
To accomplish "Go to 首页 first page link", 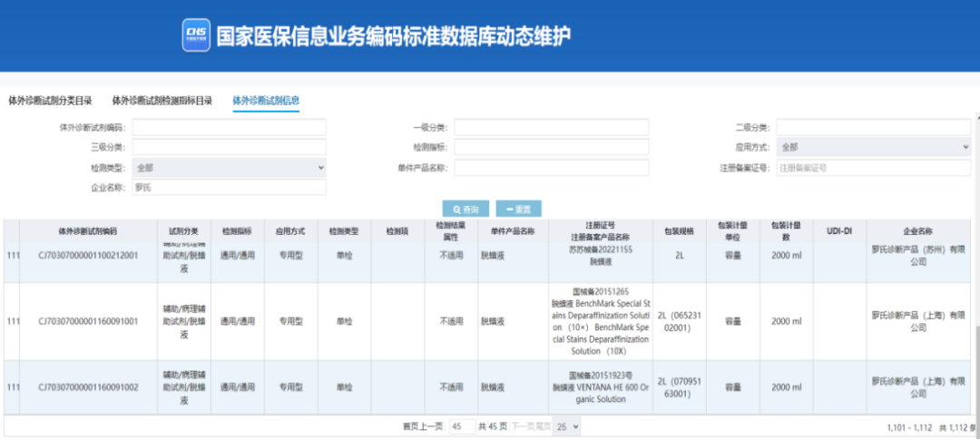I will tap(411, 426).
